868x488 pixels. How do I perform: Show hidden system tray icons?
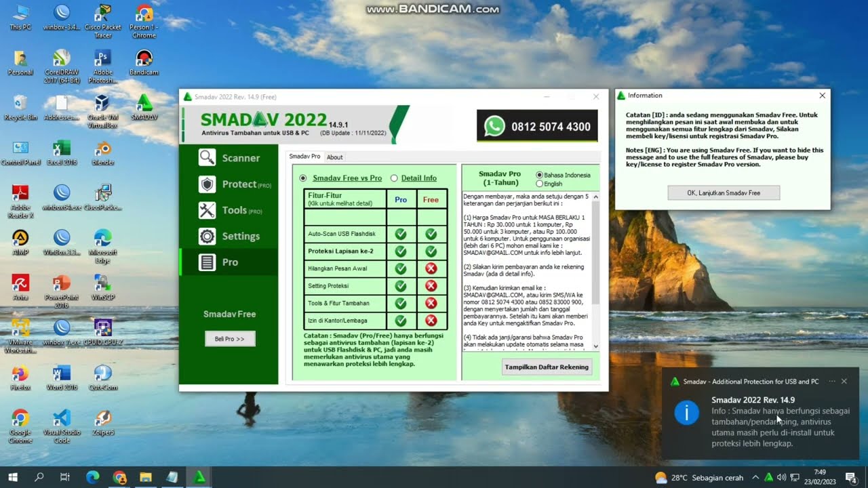coord(755,477)
